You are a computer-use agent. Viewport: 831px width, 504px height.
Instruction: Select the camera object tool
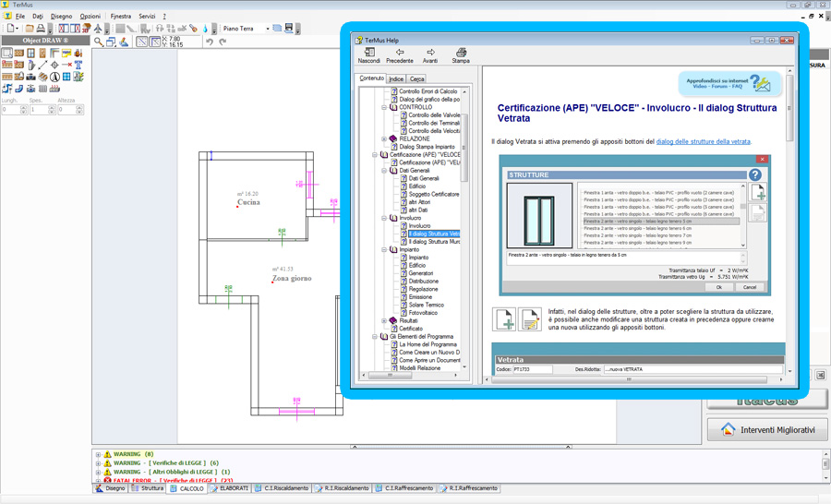30,77
